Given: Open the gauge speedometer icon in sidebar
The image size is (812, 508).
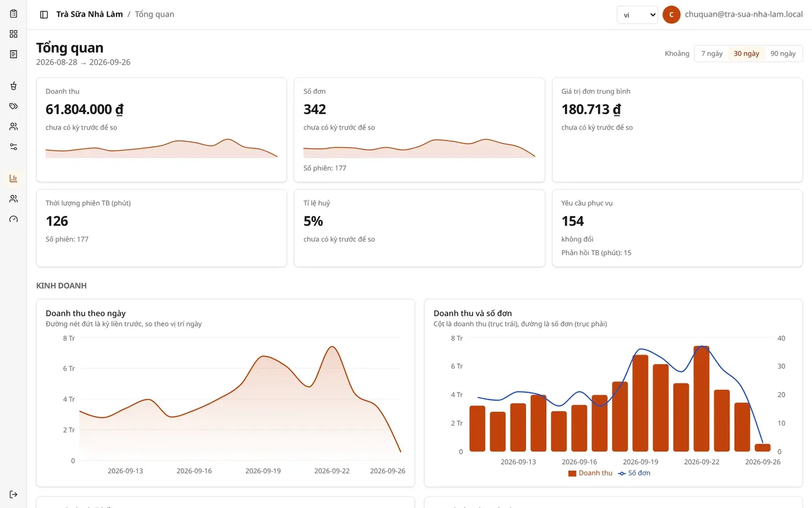Looking at the screenshot, I should click(x=14, y=219).
